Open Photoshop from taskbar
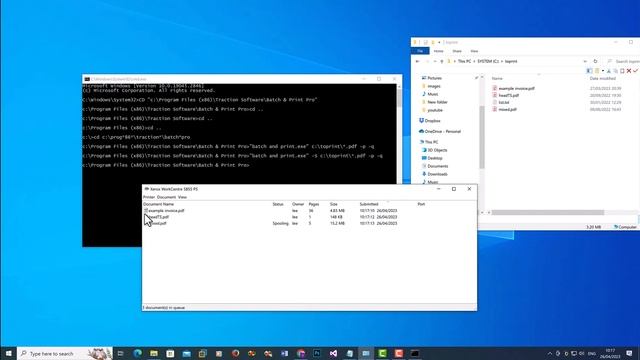The width and height of the screenshot is (640, 360). click(x=317, y=353)
